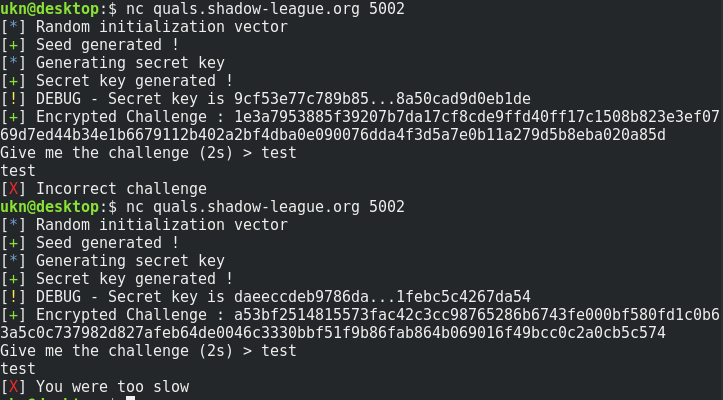The image size is (723, 400).
Task: Click the red X before Incorrect challenge
Action: coord(13,189)
